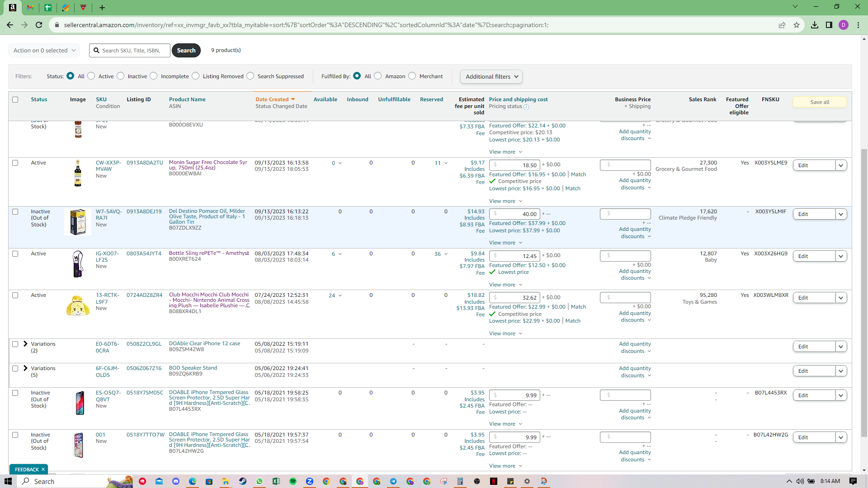Open the browser side panel icon

tap(829, 25)
